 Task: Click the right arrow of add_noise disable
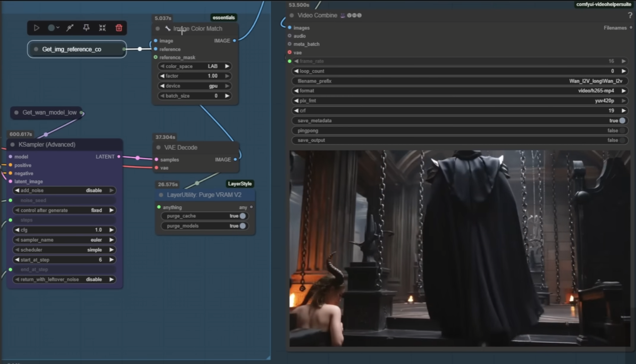[x=111, y=191]
